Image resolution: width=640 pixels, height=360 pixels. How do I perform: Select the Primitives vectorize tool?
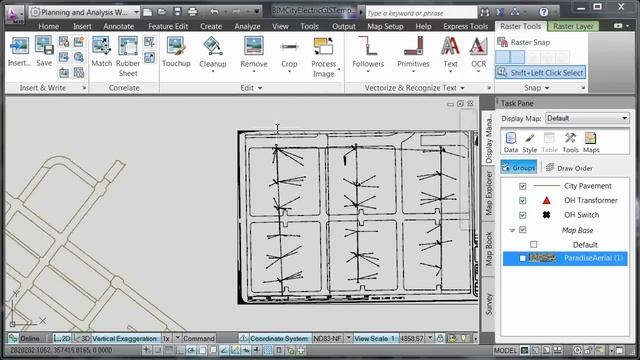point(413,46)
